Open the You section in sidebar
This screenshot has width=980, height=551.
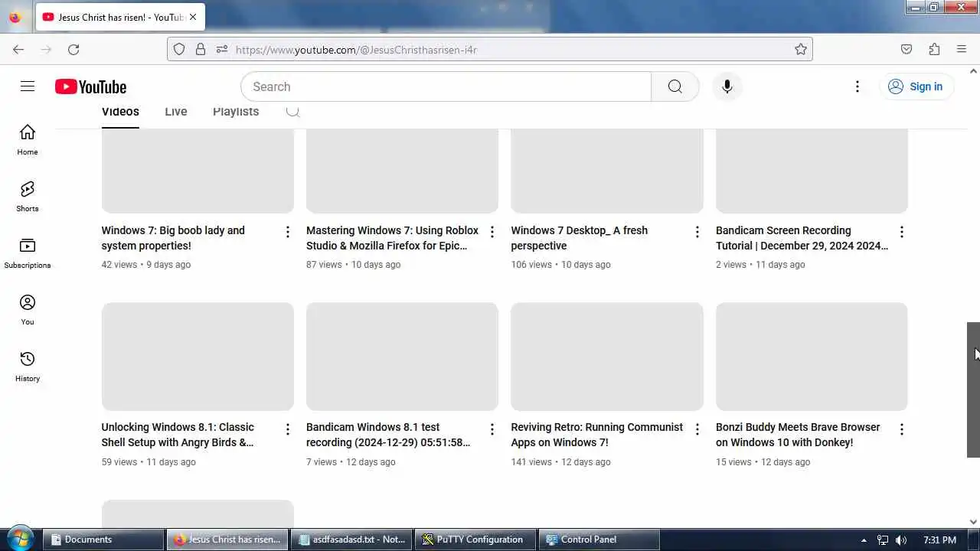click(x=28, y=310)
